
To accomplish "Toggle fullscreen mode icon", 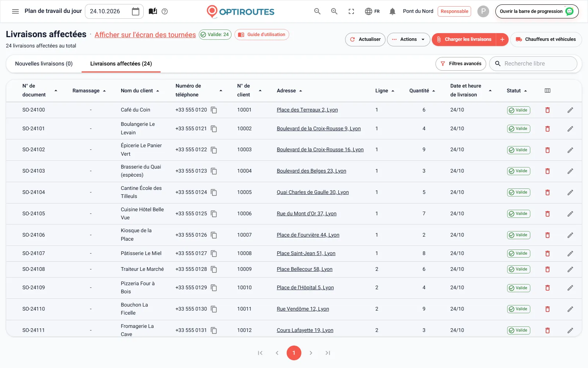I will coord(351,11).
